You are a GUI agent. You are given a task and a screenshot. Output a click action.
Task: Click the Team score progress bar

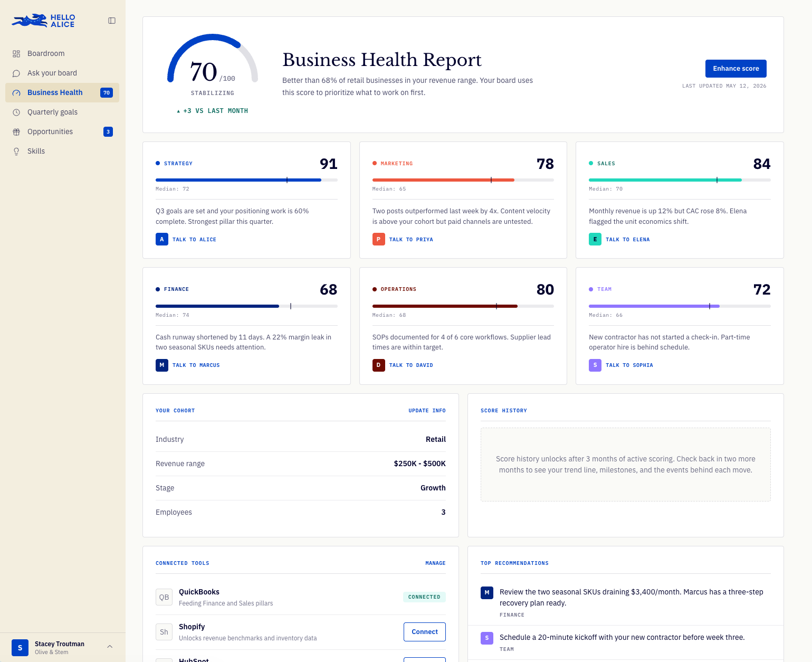click(x=680, y=306)
